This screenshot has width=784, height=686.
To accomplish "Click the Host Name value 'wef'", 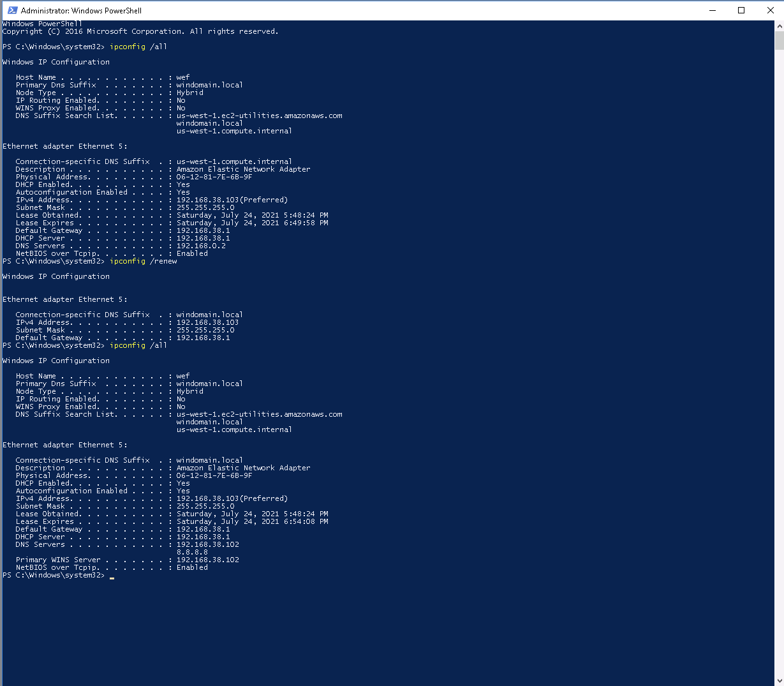I will click(x=182, y=77).
